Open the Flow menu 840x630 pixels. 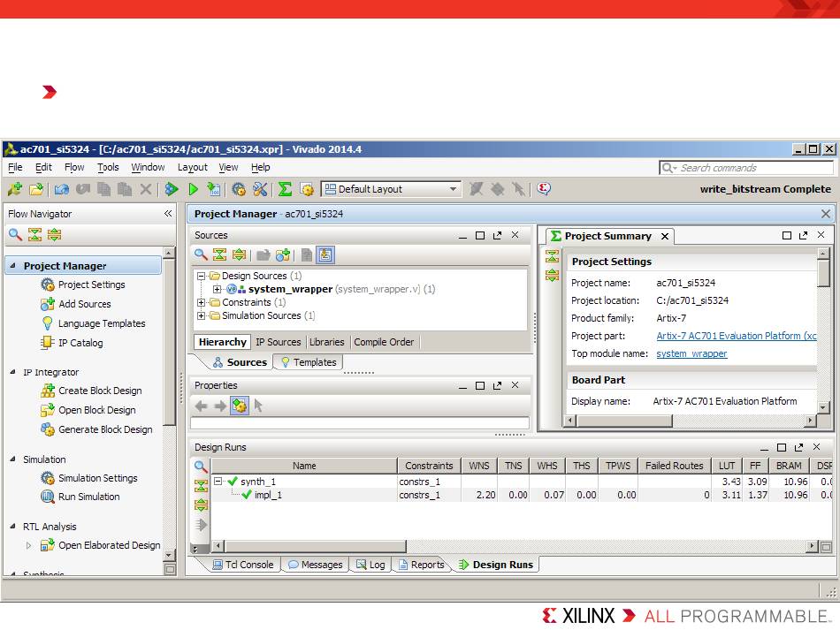[x=74, y=167]
